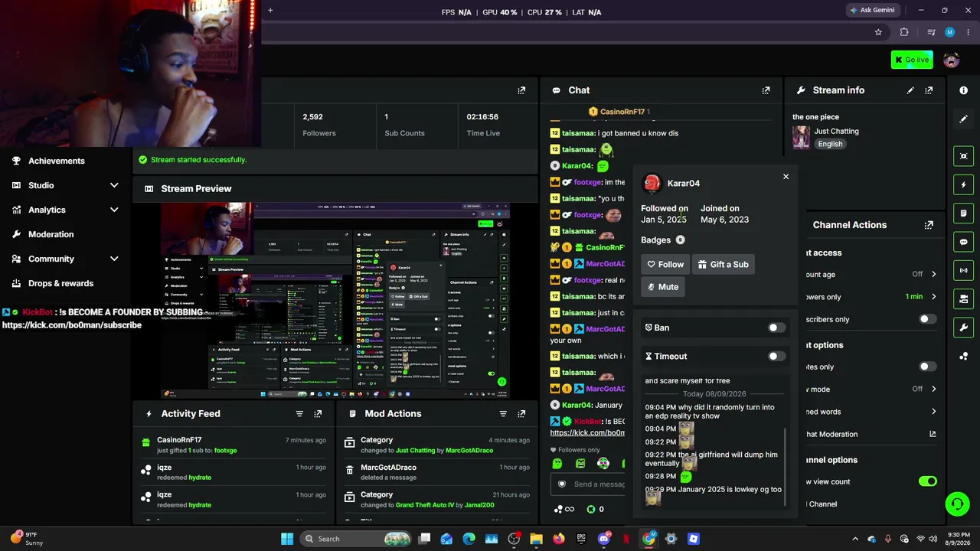
Task: Open Chrome media controls icon
Action: [931, 32]
